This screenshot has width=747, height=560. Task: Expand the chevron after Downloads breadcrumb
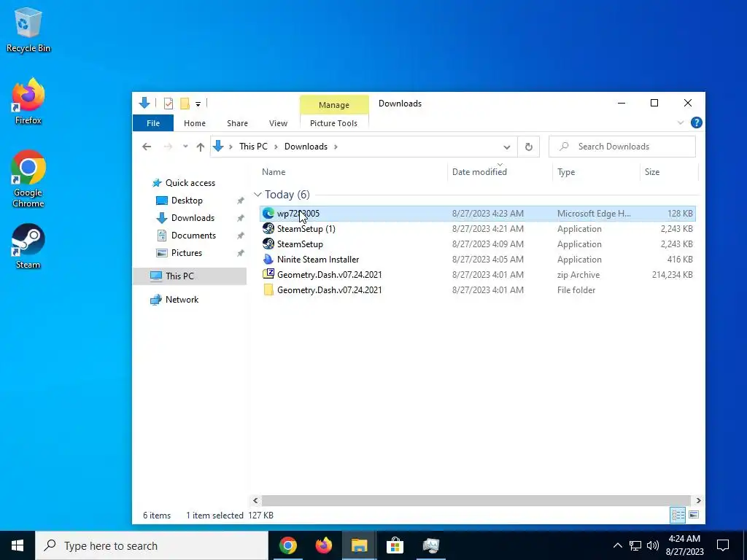[x=336, y=147]
